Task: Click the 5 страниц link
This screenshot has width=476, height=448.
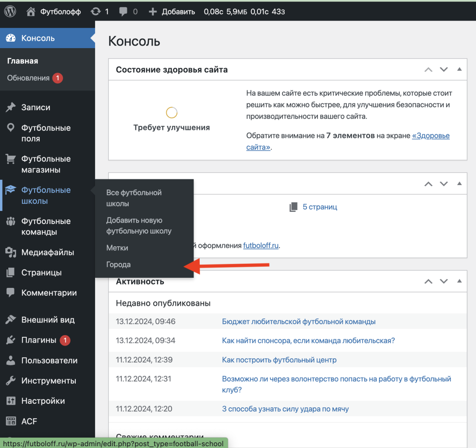Action: (x=320, y=207)
